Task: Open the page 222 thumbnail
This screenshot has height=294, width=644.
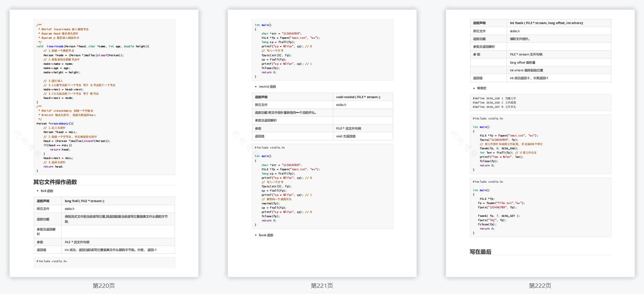Action: pos(540,143)
